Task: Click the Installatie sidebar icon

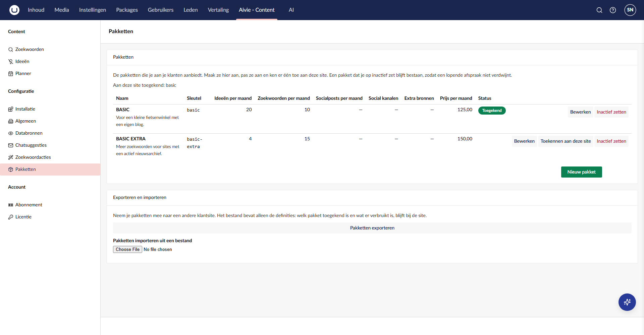Action: click(11, 109)
